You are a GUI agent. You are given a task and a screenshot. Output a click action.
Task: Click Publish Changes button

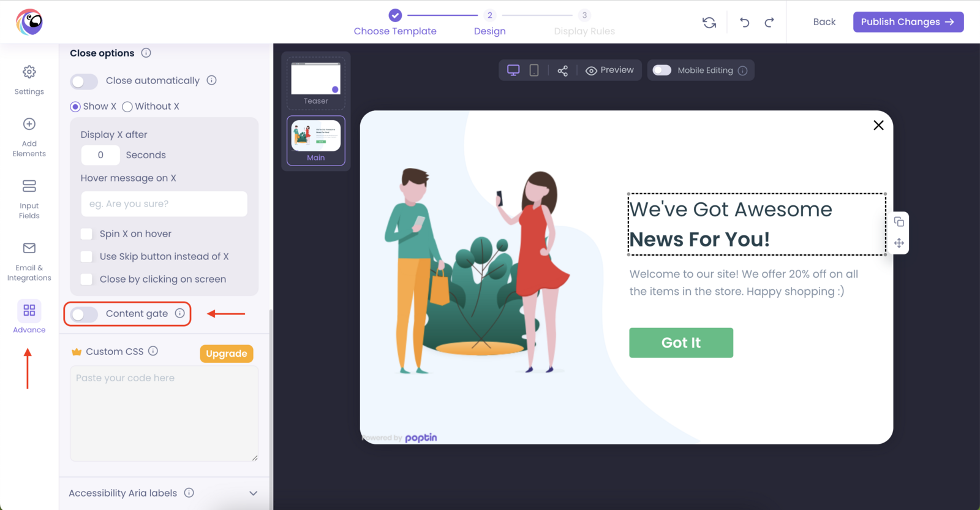point(908,22)
